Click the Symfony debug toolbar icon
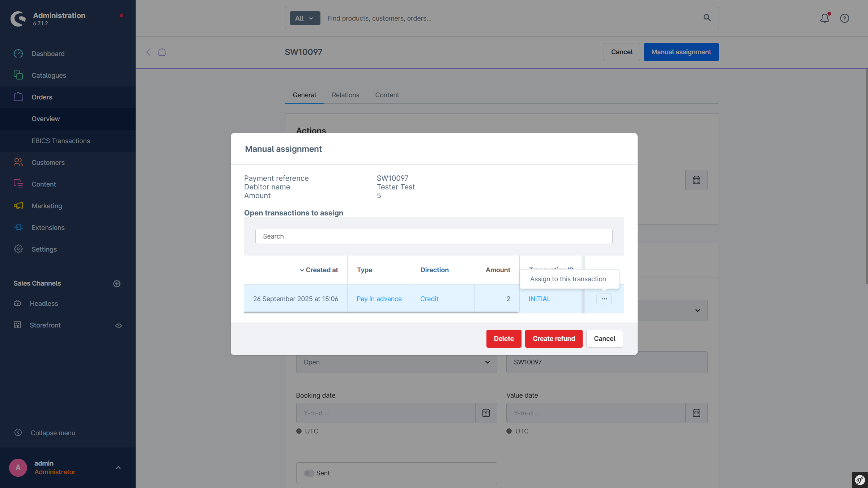868x488 pixels. [x=860, y=480]
